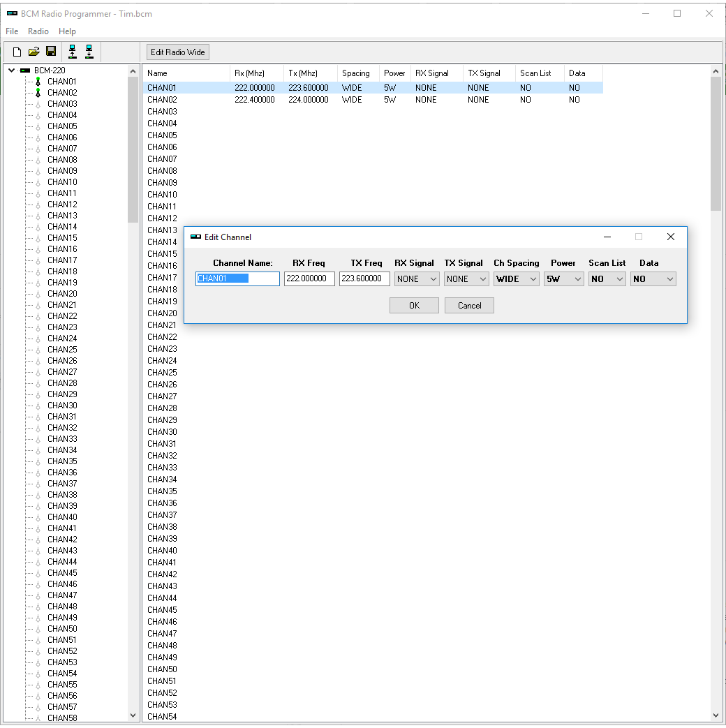Click 224.000000 Tx value for CHAN02
Viewport: 726px width, 728px height.
pyautogui.click(x=309, y=100)
